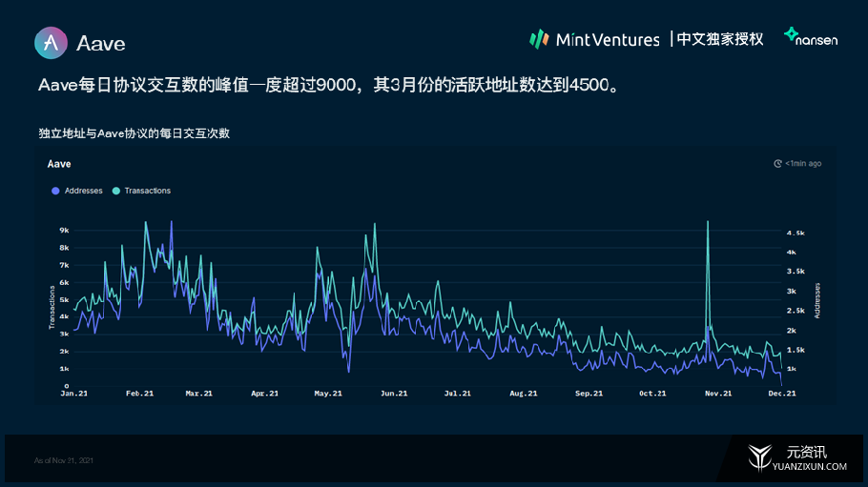Toggle Transactions series legend dot
868x487 pixels.
click(116, 191)
